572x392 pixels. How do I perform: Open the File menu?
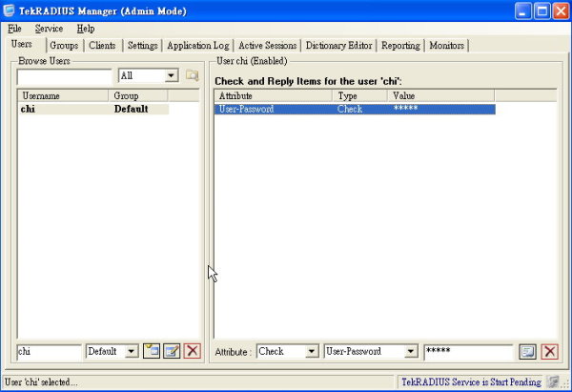14,29
